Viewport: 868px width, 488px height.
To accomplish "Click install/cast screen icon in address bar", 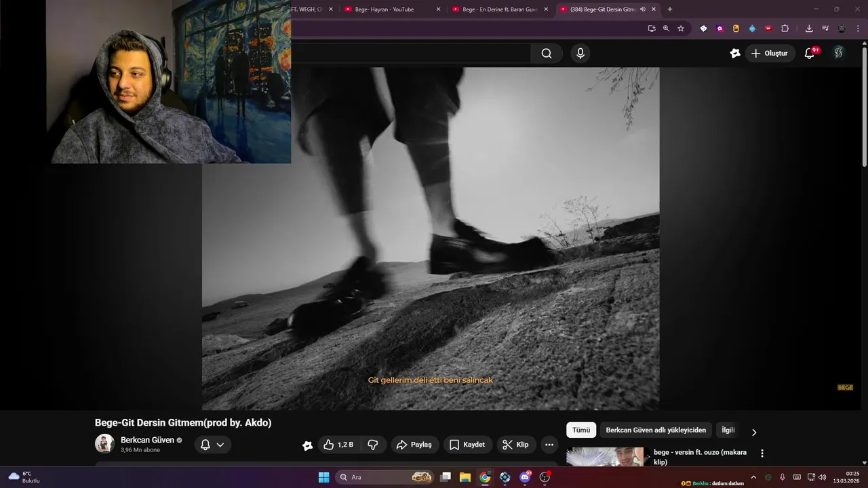I will (652, 28).
